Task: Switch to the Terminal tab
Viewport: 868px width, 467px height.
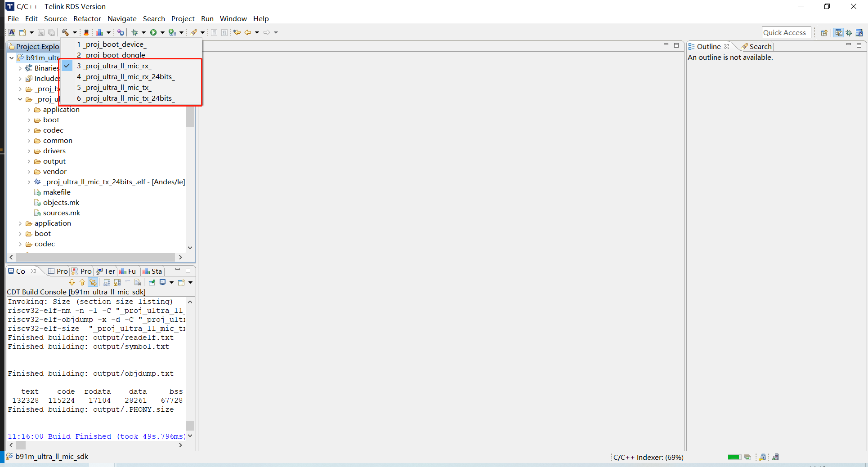Action: coord(105,271)
